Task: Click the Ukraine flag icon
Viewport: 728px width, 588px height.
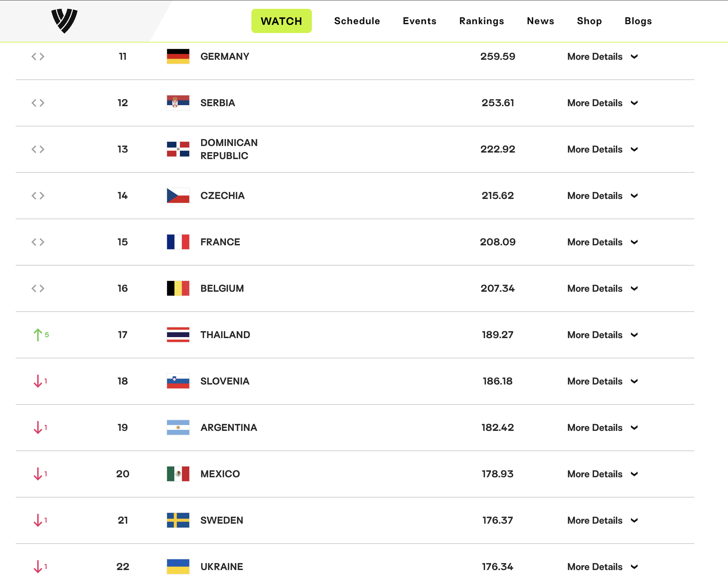Action: (178, 567)
